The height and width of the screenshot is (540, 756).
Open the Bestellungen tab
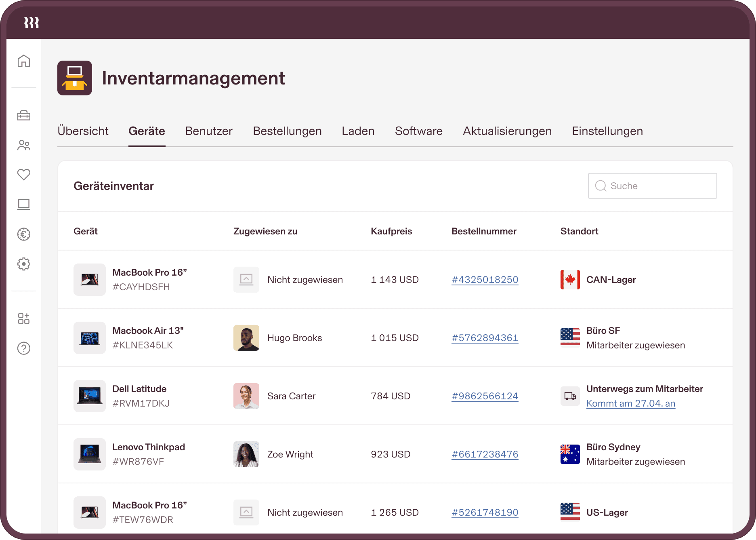[x=287, y=131]
